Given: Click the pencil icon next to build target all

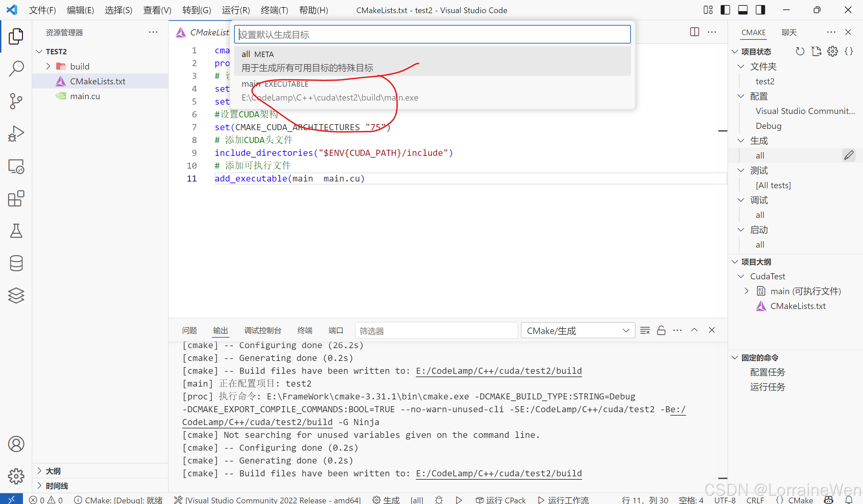Looking at the screenshot, I should point(848,156).
